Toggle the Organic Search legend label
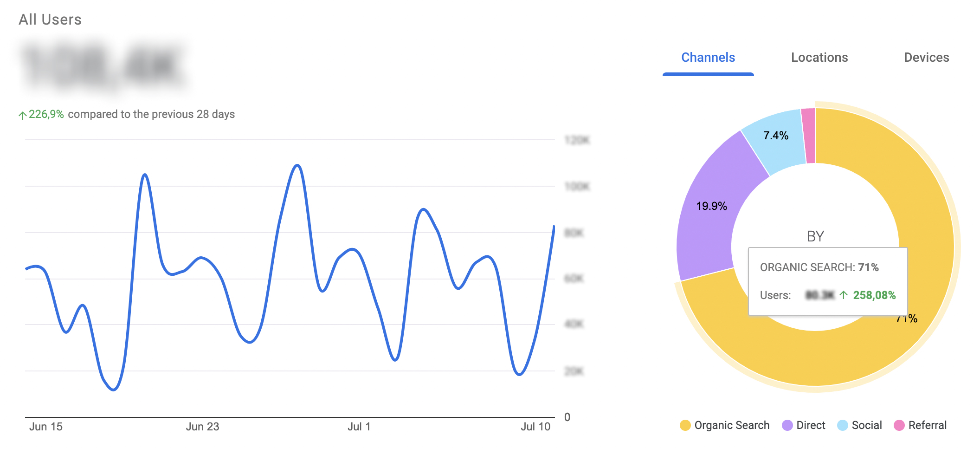 pyautogui.click(x=732, y=425)
